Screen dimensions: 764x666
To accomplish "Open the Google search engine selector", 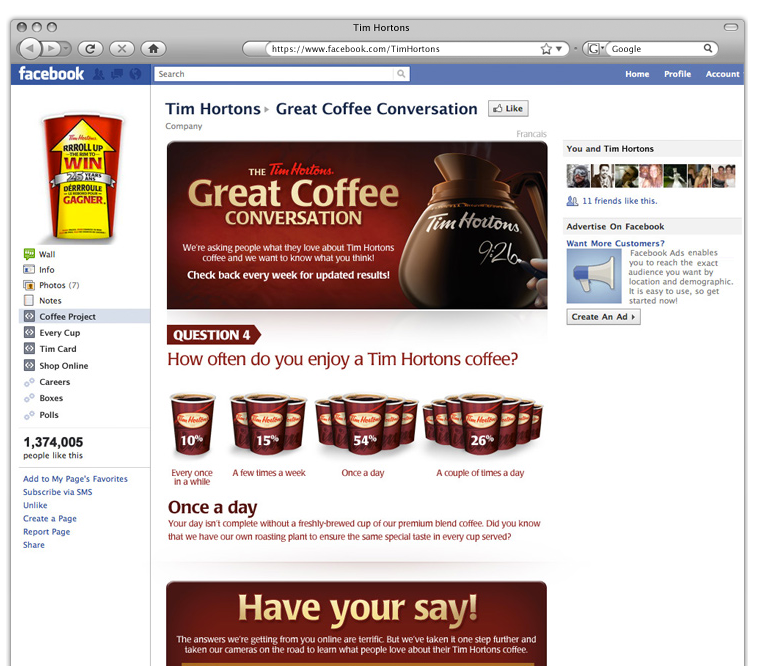I will coord(595,49).
